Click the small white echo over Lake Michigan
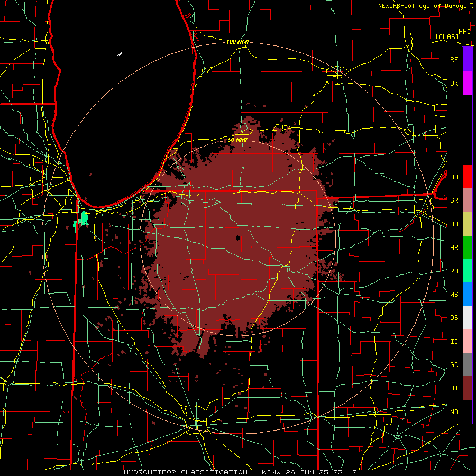 pyautogui.click(x=118, y=55)
